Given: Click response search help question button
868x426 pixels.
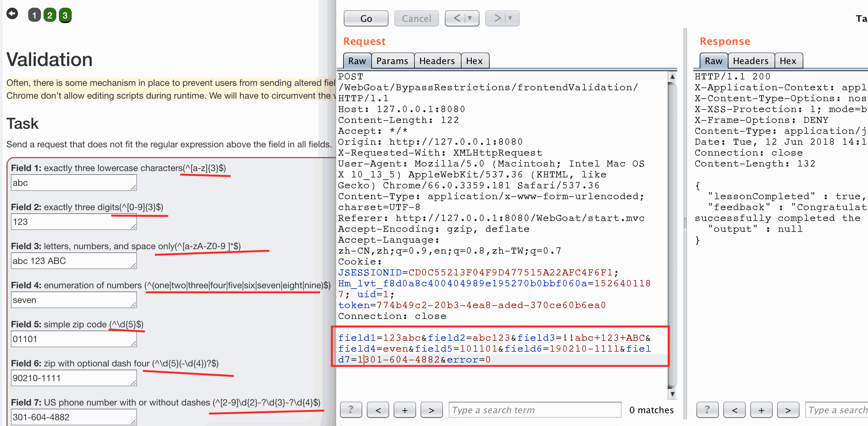Looking at the screenshot, I should [x=707, y=410].
